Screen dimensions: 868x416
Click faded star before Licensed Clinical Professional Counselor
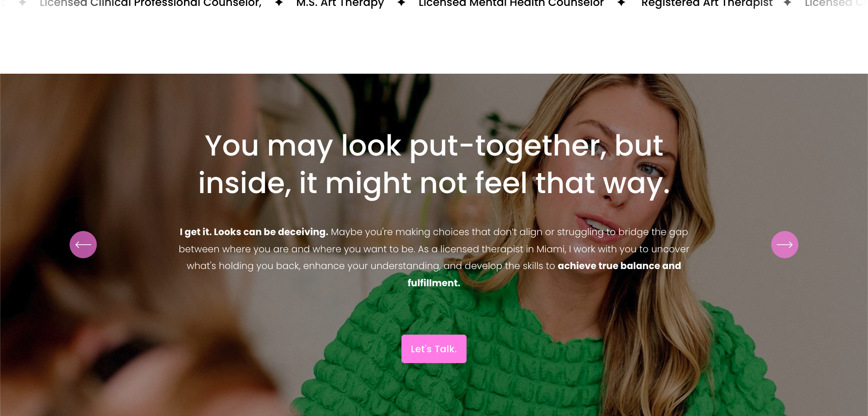click(x=22, y=3)
